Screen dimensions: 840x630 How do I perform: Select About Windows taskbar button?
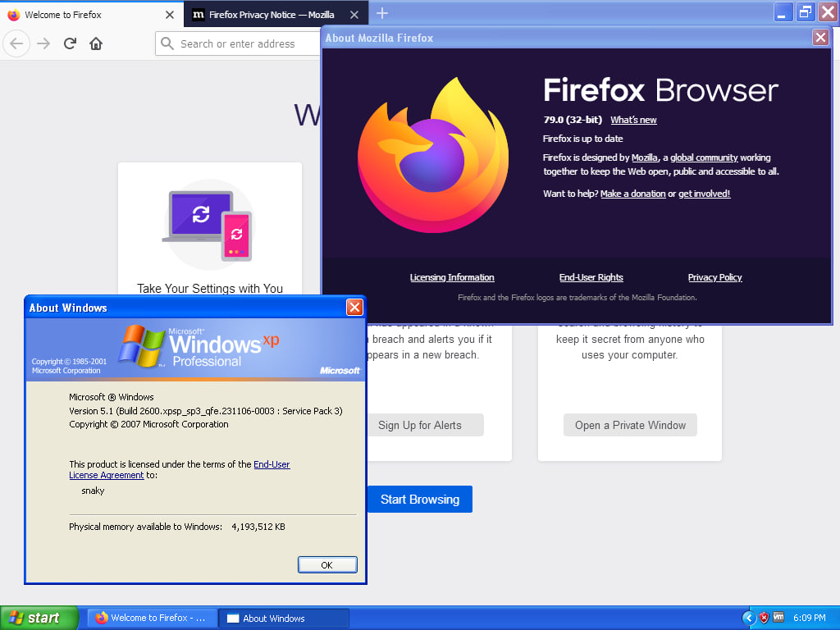click(x=284, y=618)
